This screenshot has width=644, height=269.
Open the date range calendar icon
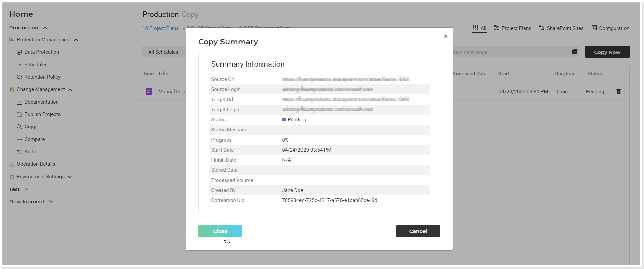pyautogui.click(x=574, y=51)
